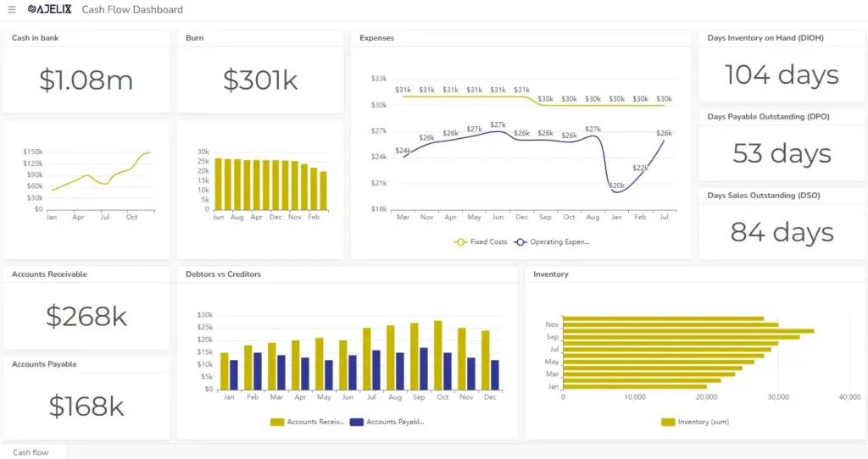Toggle Accounts Receivable legend series
868x459 pixels.
307,422
